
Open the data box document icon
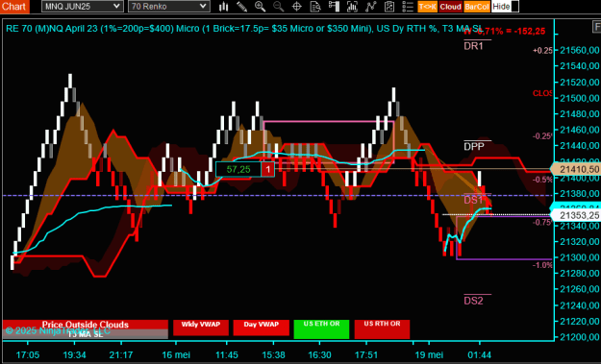point(315,7)
